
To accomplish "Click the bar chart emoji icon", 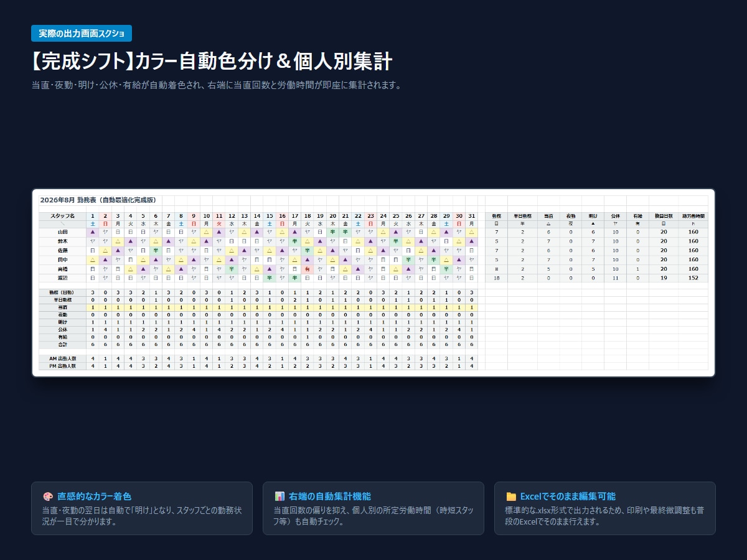I will [x=280, y=497].
